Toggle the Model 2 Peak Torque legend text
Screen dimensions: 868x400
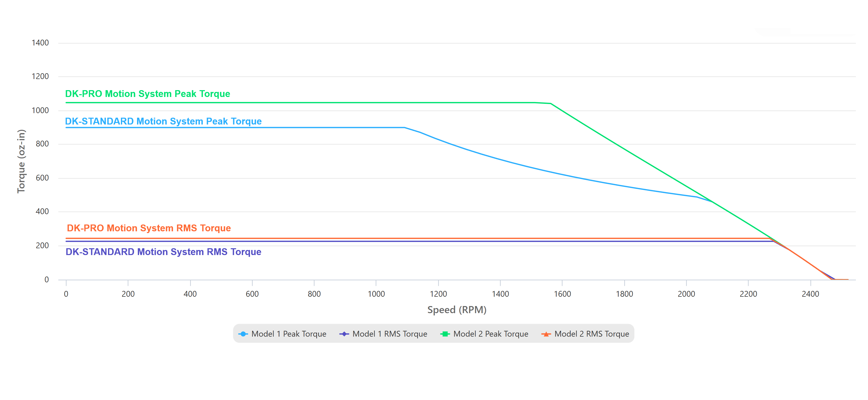click(x=491, y=334)
